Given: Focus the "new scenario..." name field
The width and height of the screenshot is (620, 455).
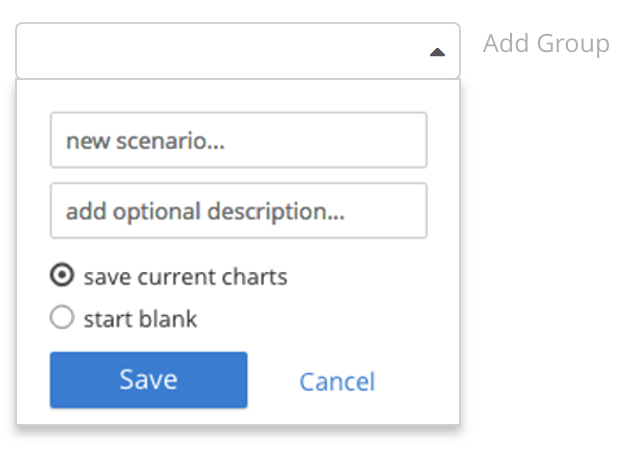Looking at the screenshot, I should click(238, 140).
